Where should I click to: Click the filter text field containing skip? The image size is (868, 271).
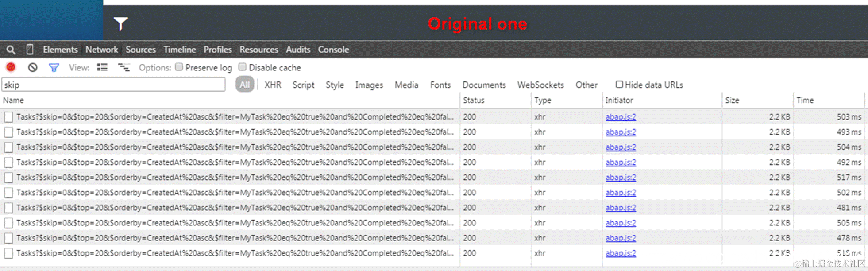pyautogui.click(x=113, y=85)
